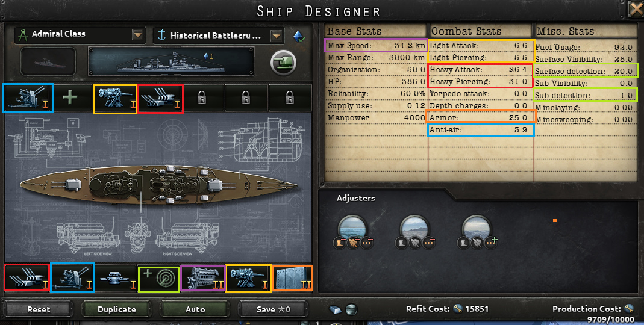This screenshot has width=644, height=325.
Task: Click the Duplicate button
Action: coord(117,309)
